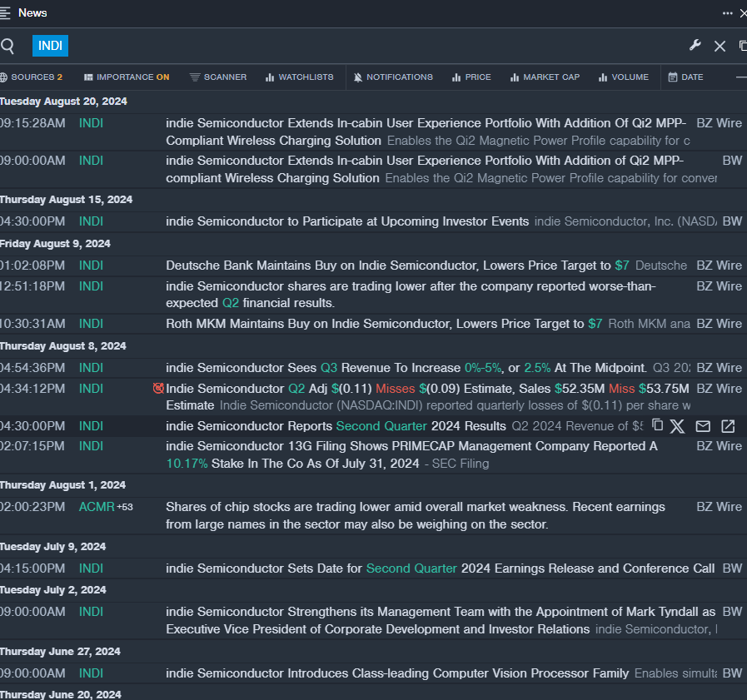Viewport: 747px width, 700px height.
Task: Click the INDI search tag in search field
Action: tap(50, 46)
